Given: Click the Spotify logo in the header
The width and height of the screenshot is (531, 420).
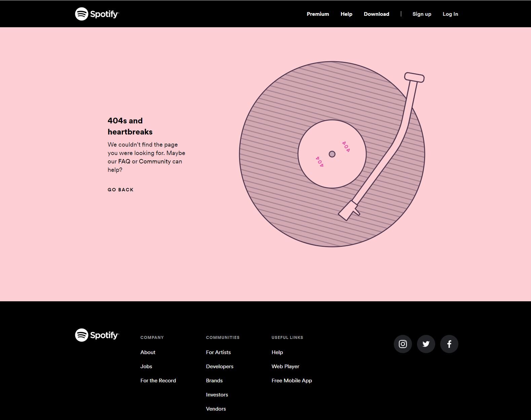Looking at the screenshot, I should [97, 14].
